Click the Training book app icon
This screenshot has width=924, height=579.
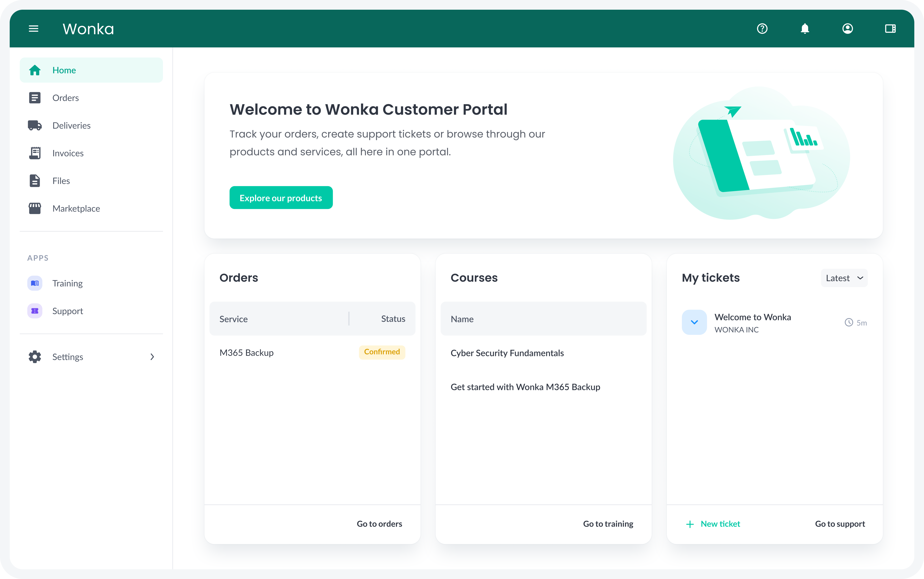(x=35, y=283)
